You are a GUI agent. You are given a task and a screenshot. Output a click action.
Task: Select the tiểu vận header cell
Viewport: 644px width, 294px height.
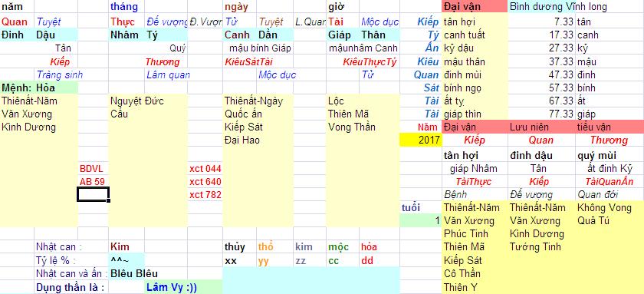610,127
